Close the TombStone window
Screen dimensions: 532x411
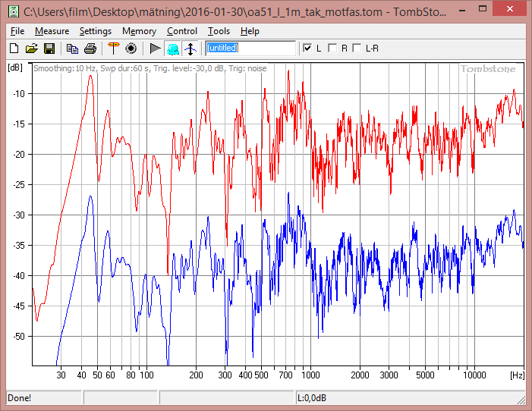(x=509, y=9)
